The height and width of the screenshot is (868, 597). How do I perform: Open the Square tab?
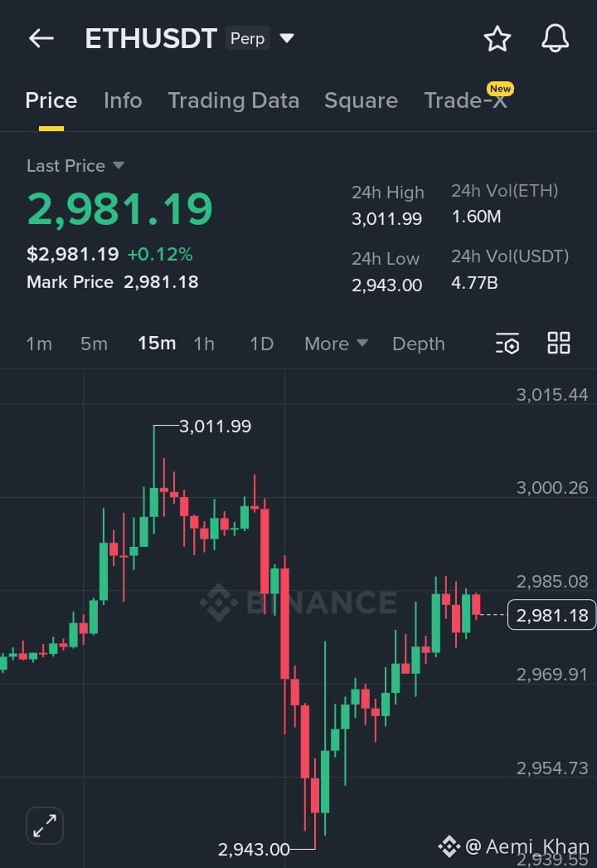tap(361, 100)
